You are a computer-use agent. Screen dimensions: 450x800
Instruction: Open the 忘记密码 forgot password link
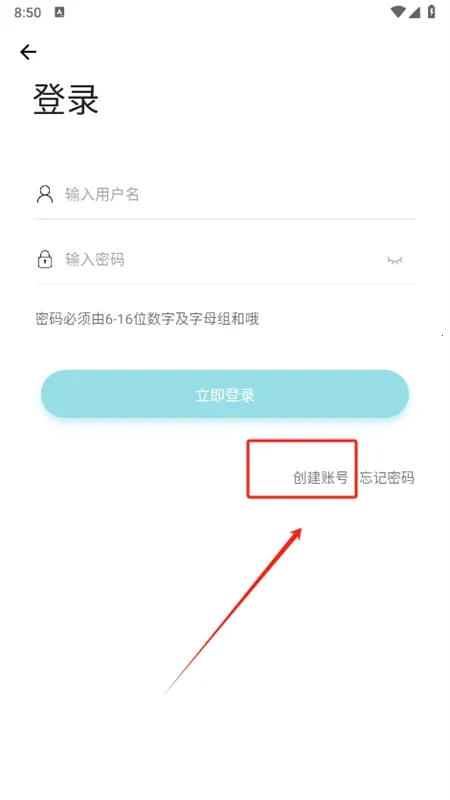coord(387,478)
